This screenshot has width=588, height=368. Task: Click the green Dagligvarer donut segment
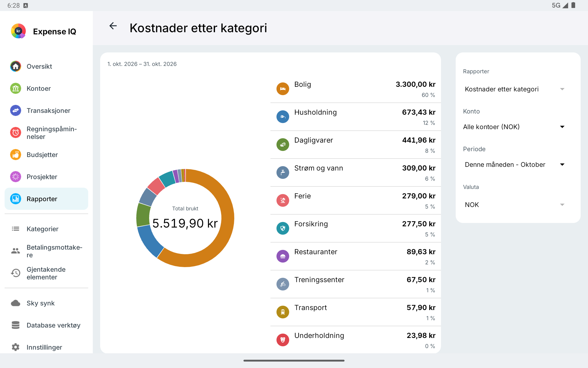tap(143, 215)
